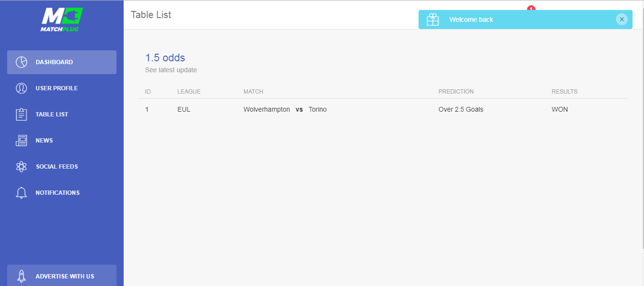Viewport: 644px width, 286px height.
Task: Click the red notification badge
Action: pos(531,8)
